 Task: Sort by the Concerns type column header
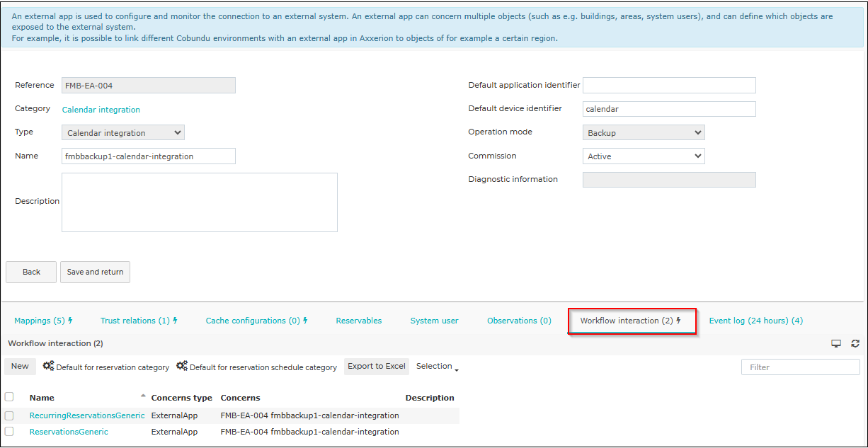[x=182, y=398]
